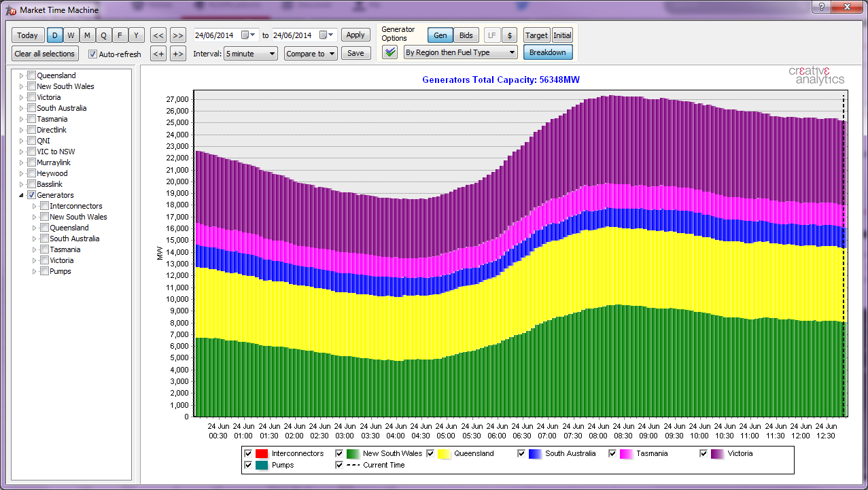Expand Tasmania node under Generators

click(x=34, y=249)
